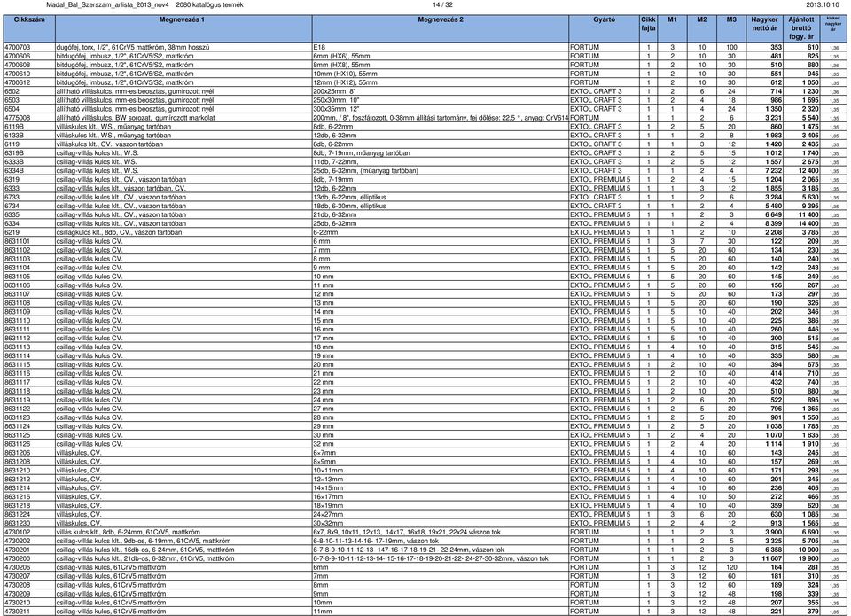
Task: Click the "18db, 6-30mm, elliptikus" cell
Action: [x=349, y=206]
